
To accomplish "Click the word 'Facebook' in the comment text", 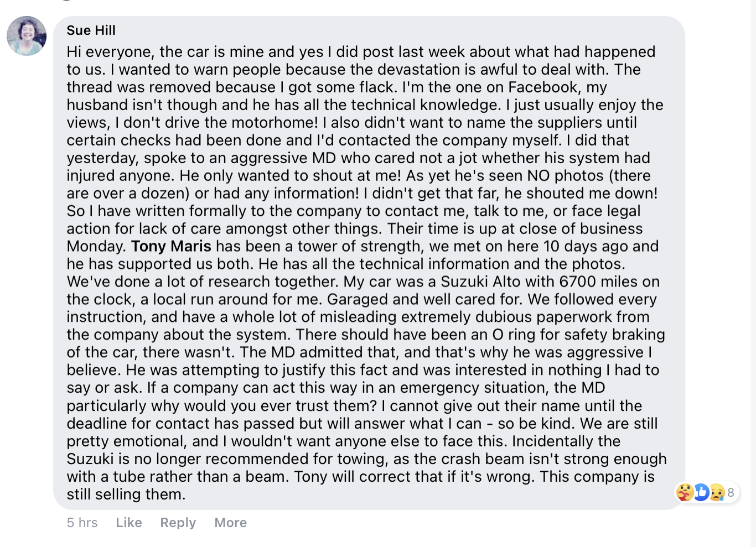I will click(542, 87).
